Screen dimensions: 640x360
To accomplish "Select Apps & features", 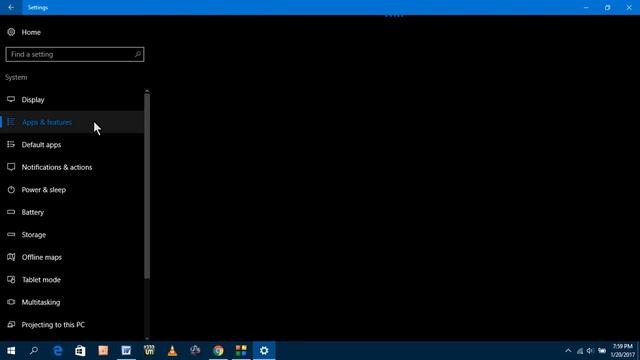I will 72,122.
